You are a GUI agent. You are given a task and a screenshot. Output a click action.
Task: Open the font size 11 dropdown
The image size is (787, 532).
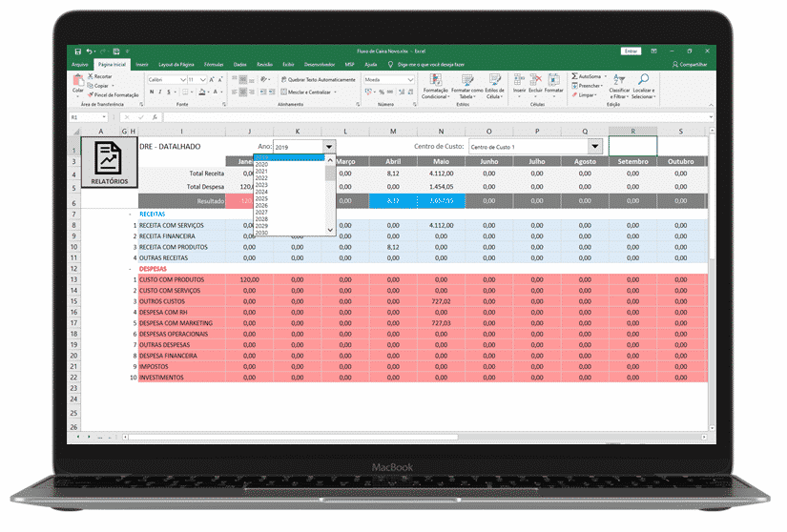pos(203,80)
